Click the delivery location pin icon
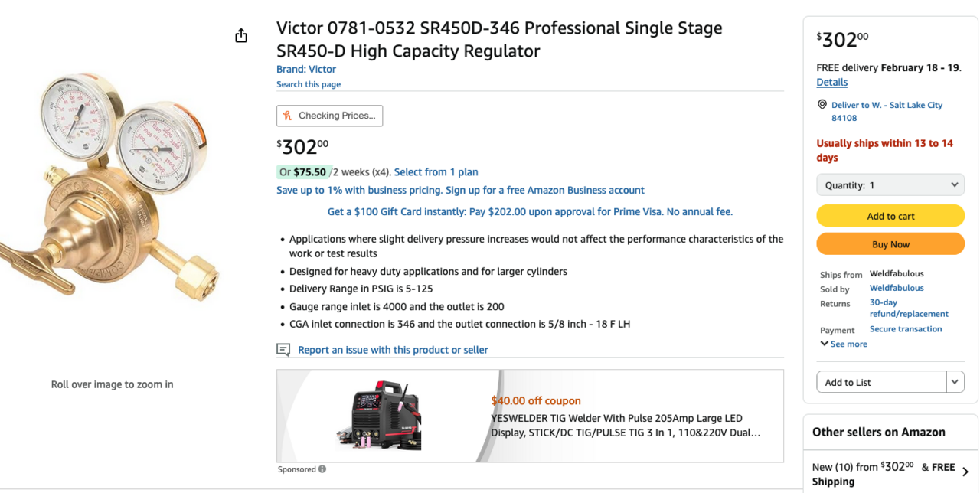 click(822, 105)
